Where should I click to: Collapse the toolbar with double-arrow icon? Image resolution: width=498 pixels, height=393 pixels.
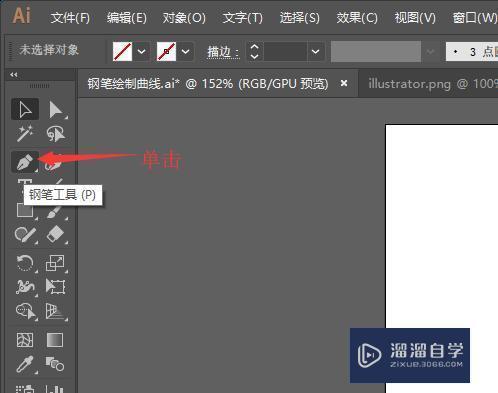pyautogui.click(x=14, y=75)
